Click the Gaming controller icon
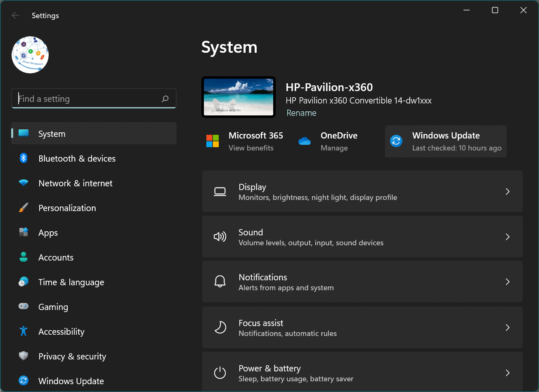Screen dimensions: 539x392 pyautogui.click(x=24, y=306)
